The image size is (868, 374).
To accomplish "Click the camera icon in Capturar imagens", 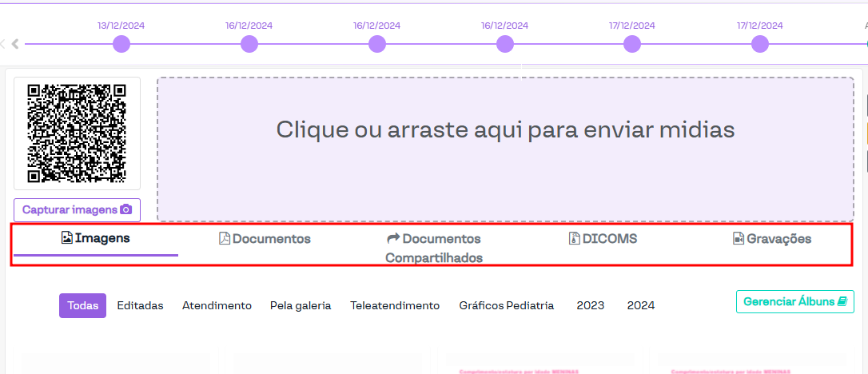I will (125, 210).
